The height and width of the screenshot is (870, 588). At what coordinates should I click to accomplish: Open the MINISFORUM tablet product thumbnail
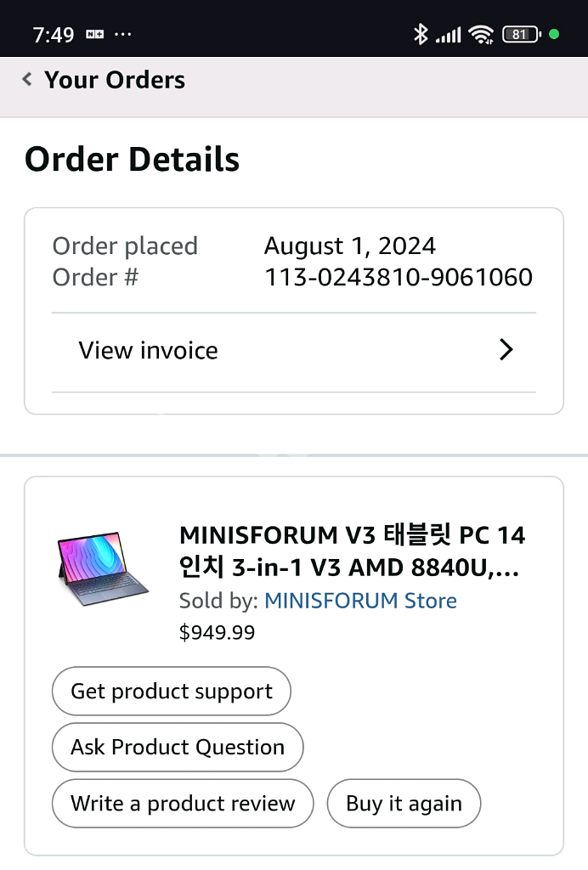tap(101, 568)
